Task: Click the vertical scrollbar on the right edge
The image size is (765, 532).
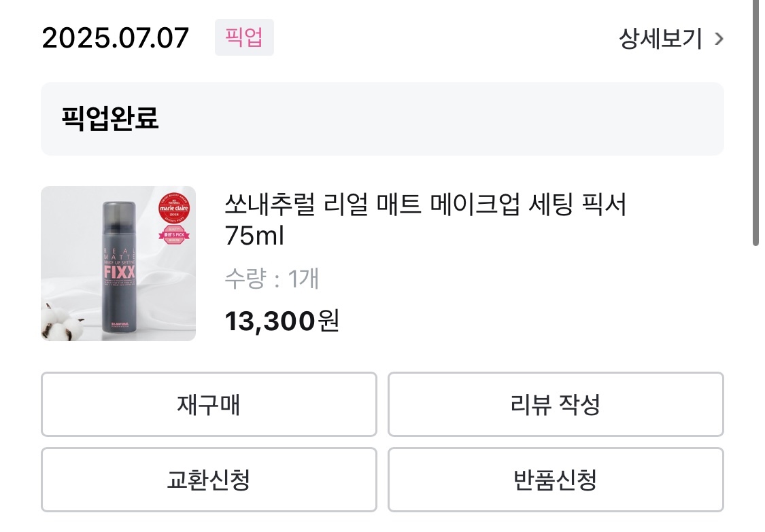Action: point(755,122)
